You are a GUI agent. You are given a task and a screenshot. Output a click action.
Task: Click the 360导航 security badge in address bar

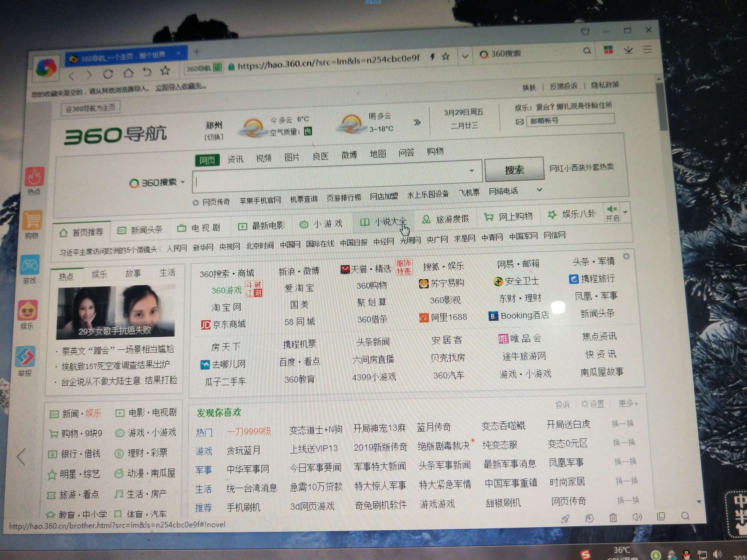coord(204,68)
